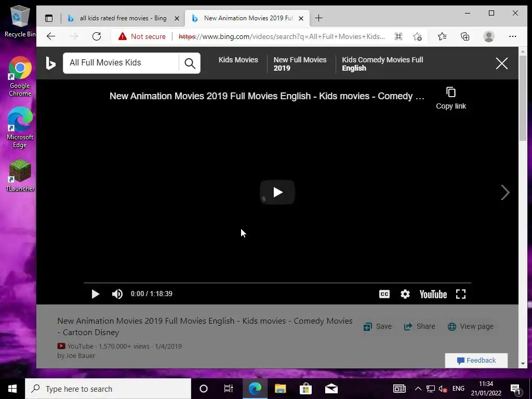Go to the next video arrow

(505, 192)
